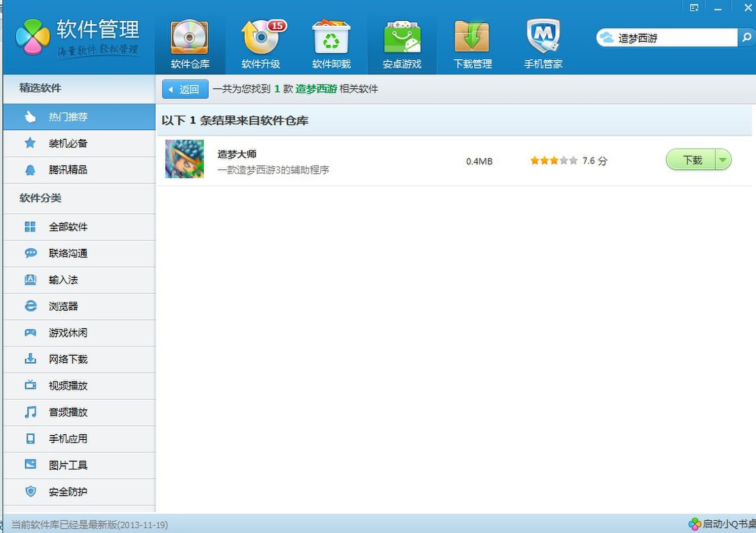Open the 安全防护 security category
Screen dimensions: 756x533
coord(68,492)
